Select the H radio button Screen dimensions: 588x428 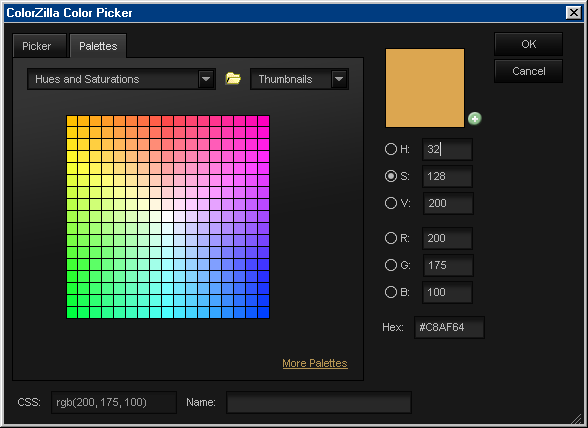coord(391,149)
